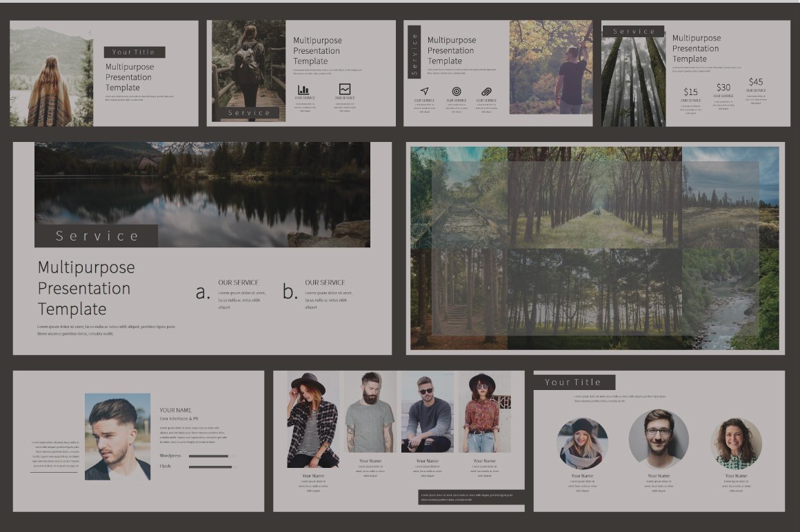This screenshot has height=532, width=800.
Task: Select the paper plane Our Service icon
Action: 423,90
